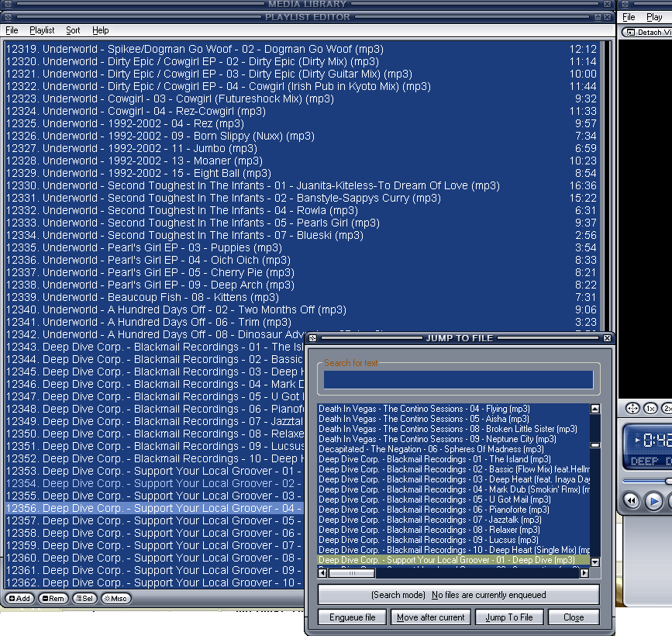Select playlist entry 12330 Juanita-Kiteless-To Dream Of Love

(x=302, y=185)
